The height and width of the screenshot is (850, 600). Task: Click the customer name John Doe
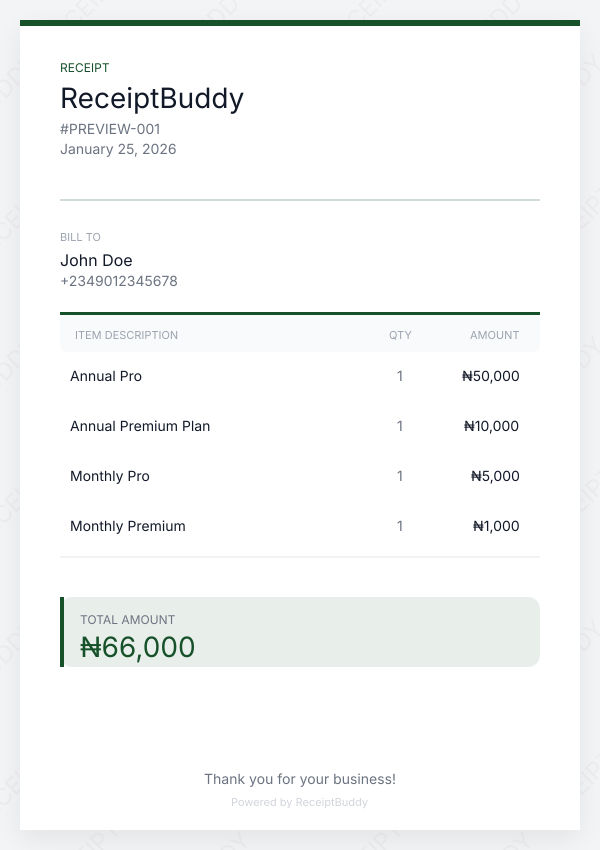coord(96,260)
